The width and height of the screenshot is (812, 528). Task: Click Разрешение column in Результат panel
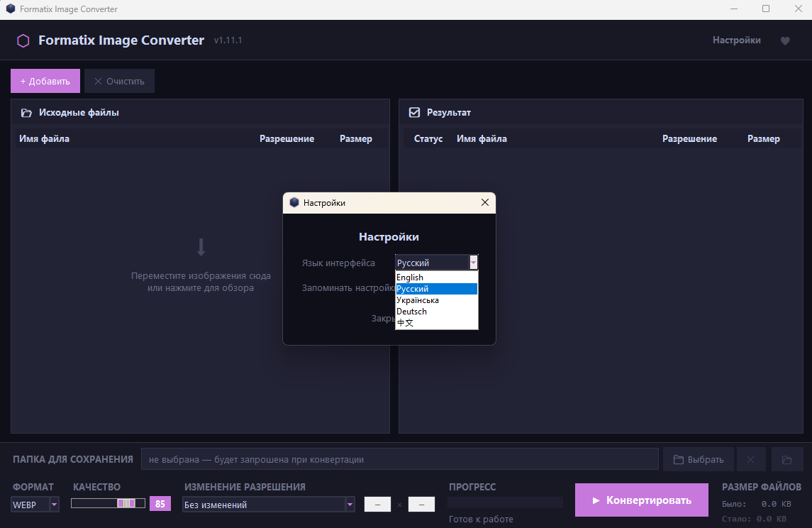click(690, 138)
